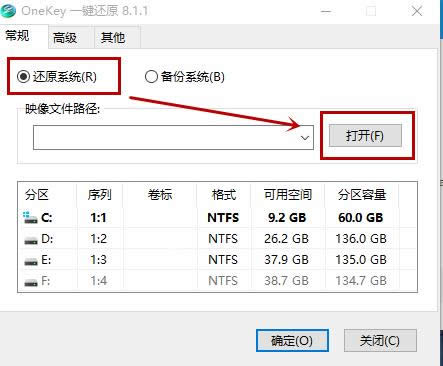Screen dimensions: 443x366
Task: Switch to the 其他 tab
Action: 113,37
